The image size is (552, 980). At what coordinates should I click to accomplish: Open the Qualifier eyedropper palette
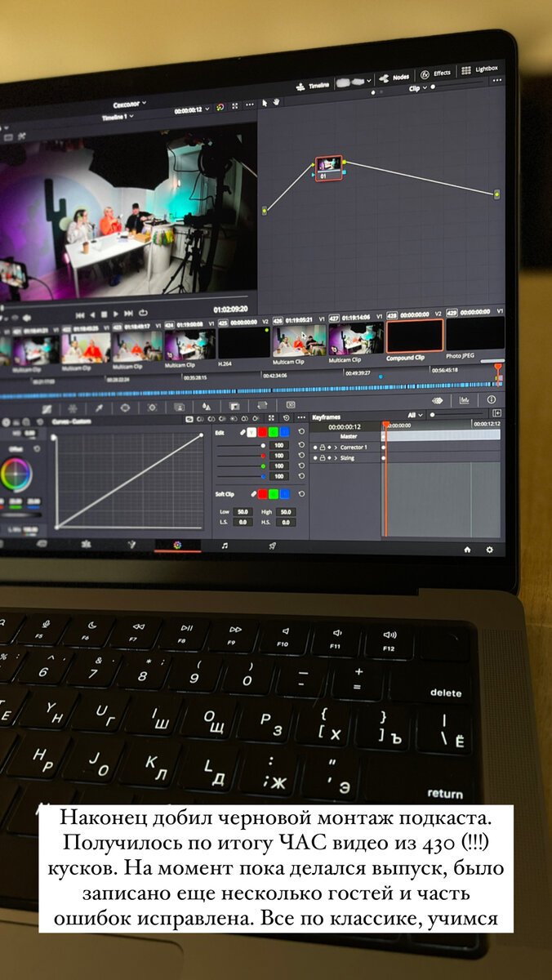pyautogui.click(x=98, y=406)
